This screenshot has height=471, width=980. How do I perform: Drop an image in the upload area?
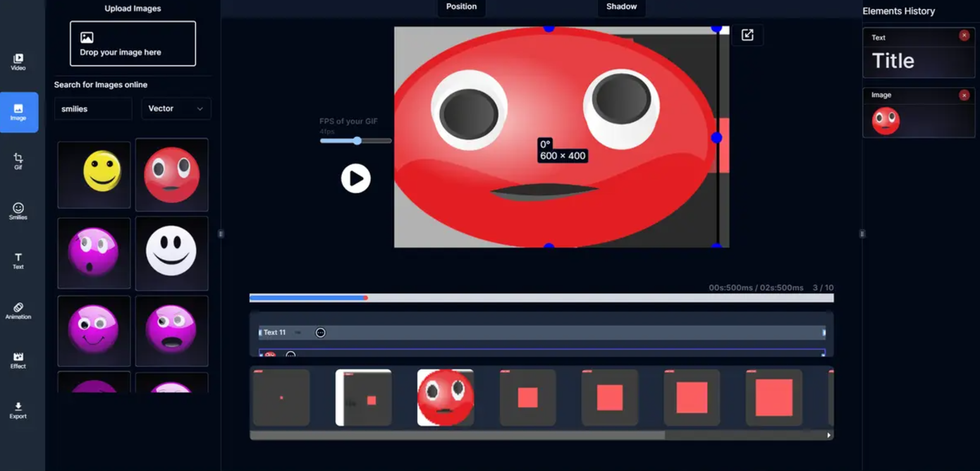click(x=133, y=43)
